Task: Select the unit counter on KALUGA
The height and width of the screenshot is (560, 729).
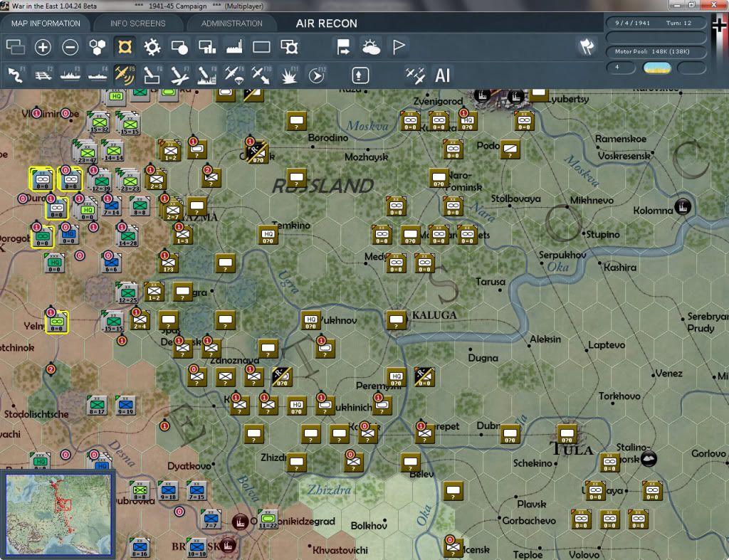Action: [397, 321]
